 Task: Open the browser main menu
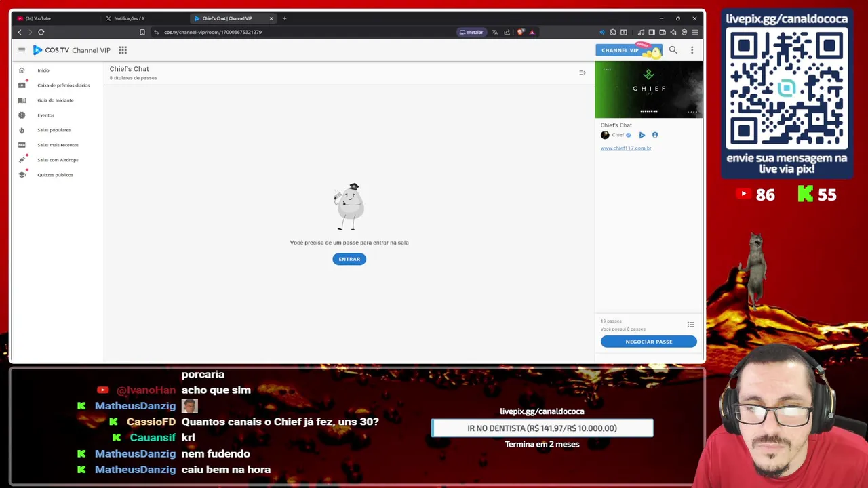point(695,32)
